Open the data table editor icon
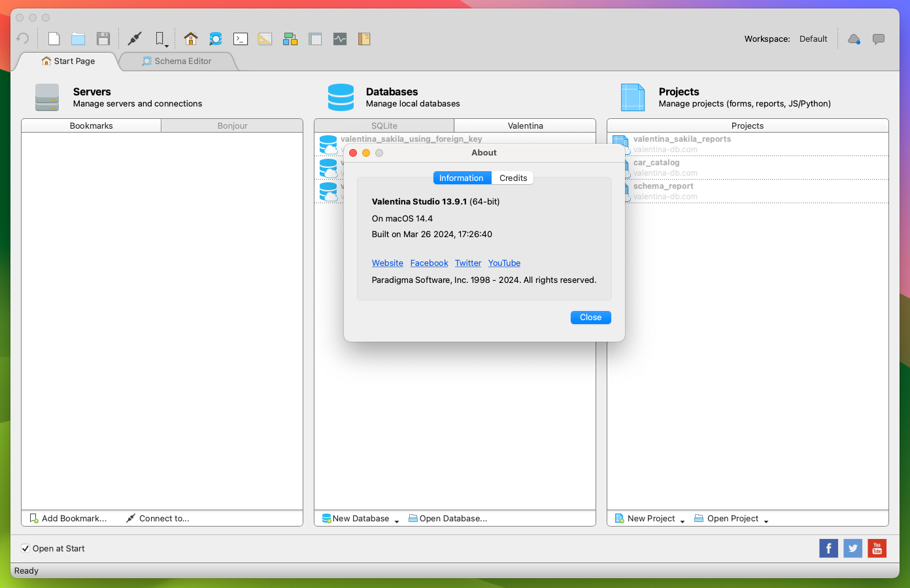 315,39
